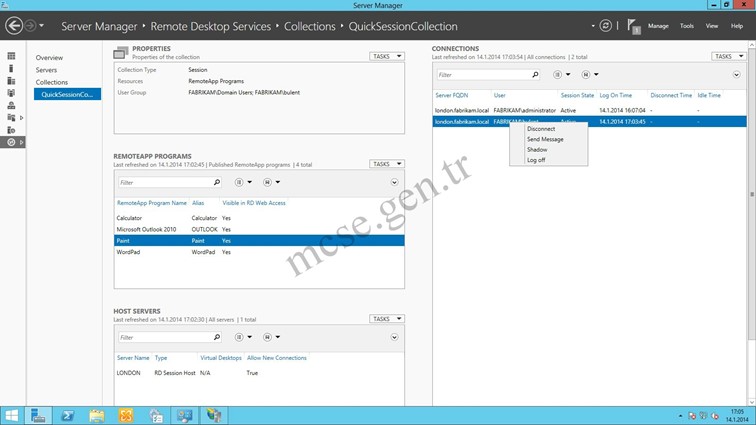The height and width of the screenshot is (425, 756).
Task: Choose Log off in context menu
Action: (x=548, y=160)
